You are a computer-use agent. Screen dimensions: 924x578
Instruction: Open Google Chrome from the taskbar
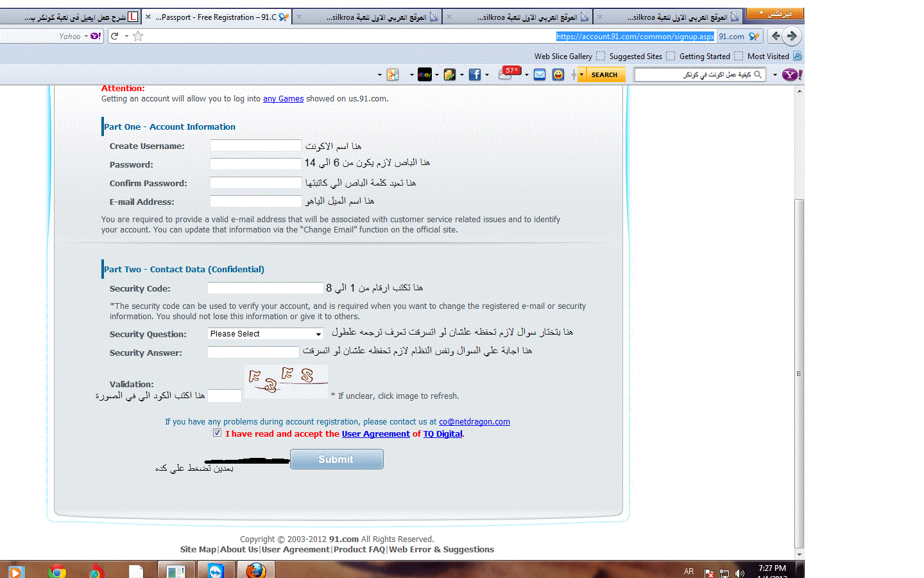tap(57, 570)
